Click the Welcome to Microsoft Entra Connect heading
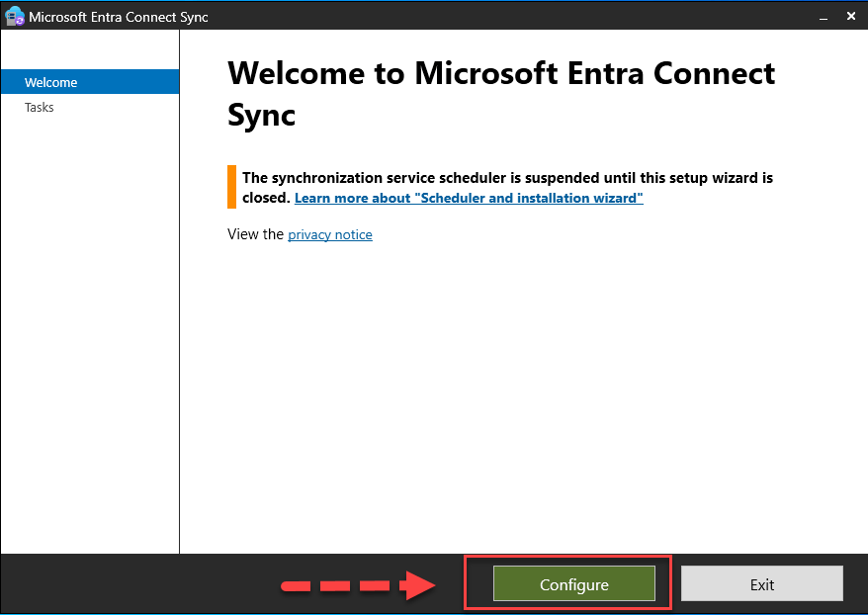868x615 pixels. click(x=501, y=73)
